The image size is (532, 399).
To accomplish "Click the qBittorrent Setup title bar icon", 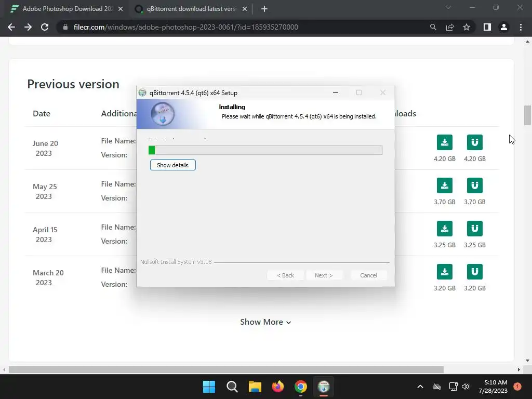I will tap(142, 92).
